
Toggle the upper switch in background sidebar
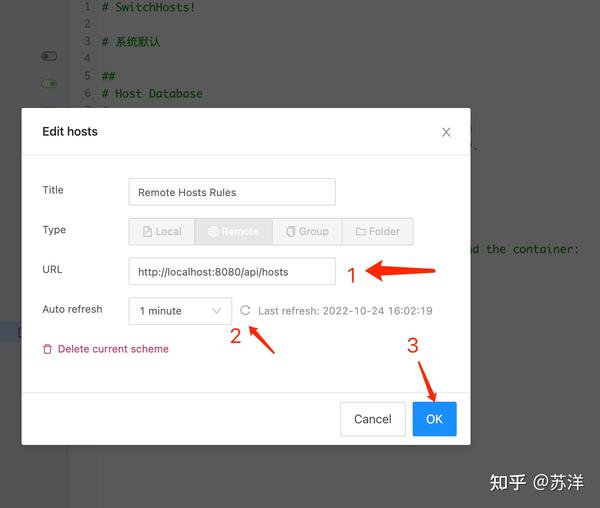[49, 56]
